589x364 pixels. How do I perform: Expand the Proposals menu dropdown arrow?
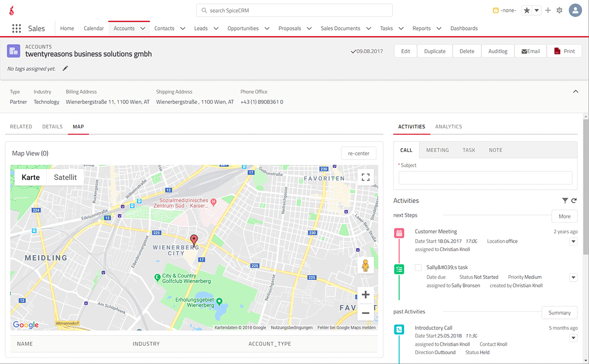point(309,28)
